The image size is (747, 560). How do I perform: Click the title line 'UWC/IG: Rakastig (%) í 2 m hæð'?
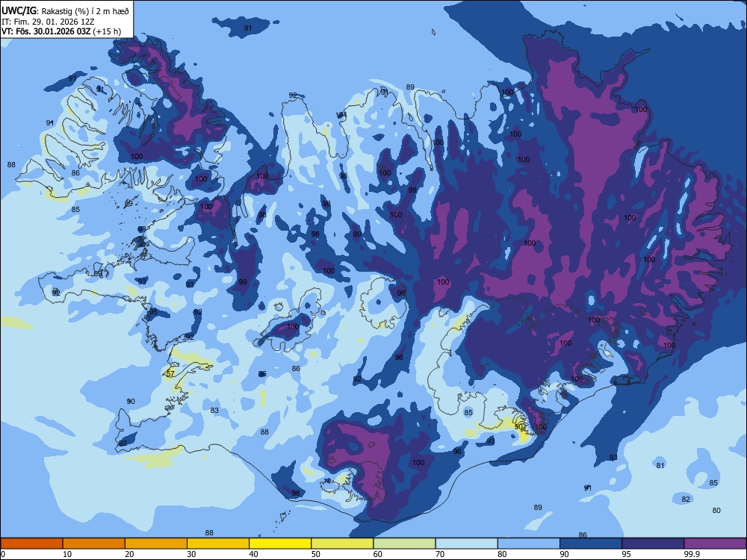point(65,10)
